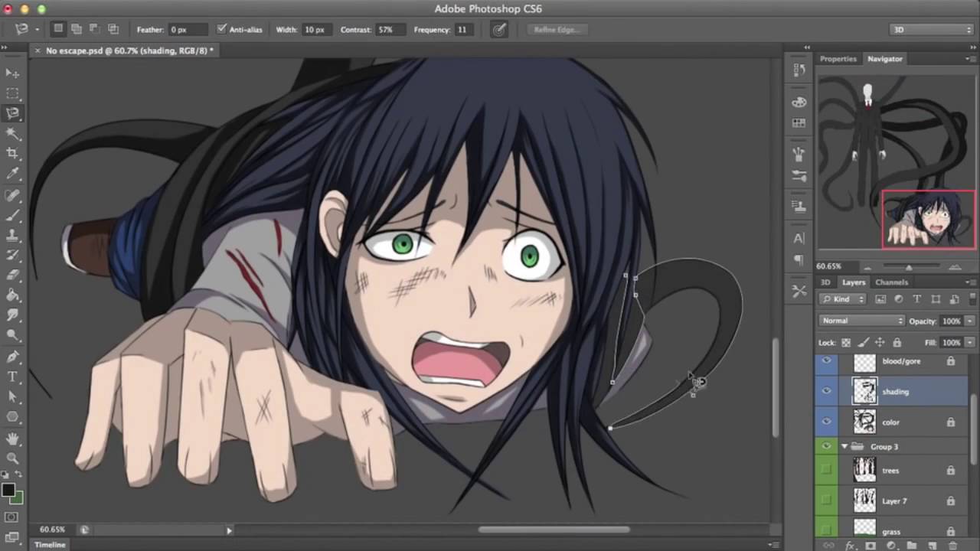Image resolution: width=980 pixels, height=551 pixels.
Task: Create a new layer
Action: [x=933, y=546]
